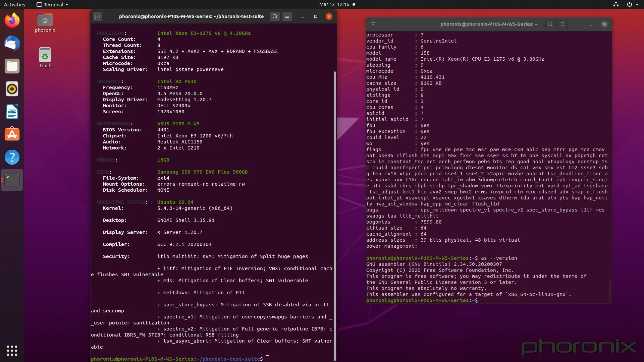Click 'X Server 1.20.7' display server value
Viewport: 644px width, 362px height.
click(x=180, y=232)
